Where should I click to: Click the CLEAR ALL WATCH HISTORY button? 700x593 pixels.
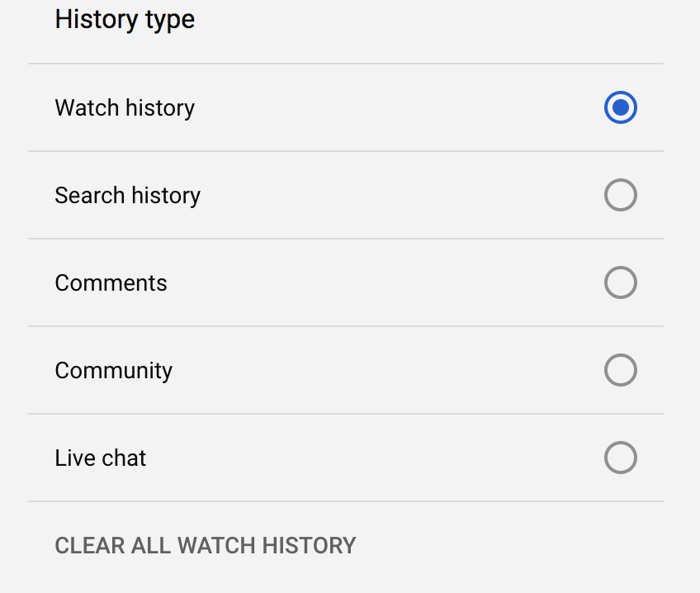pyautogui.click(x=205, y=545)
